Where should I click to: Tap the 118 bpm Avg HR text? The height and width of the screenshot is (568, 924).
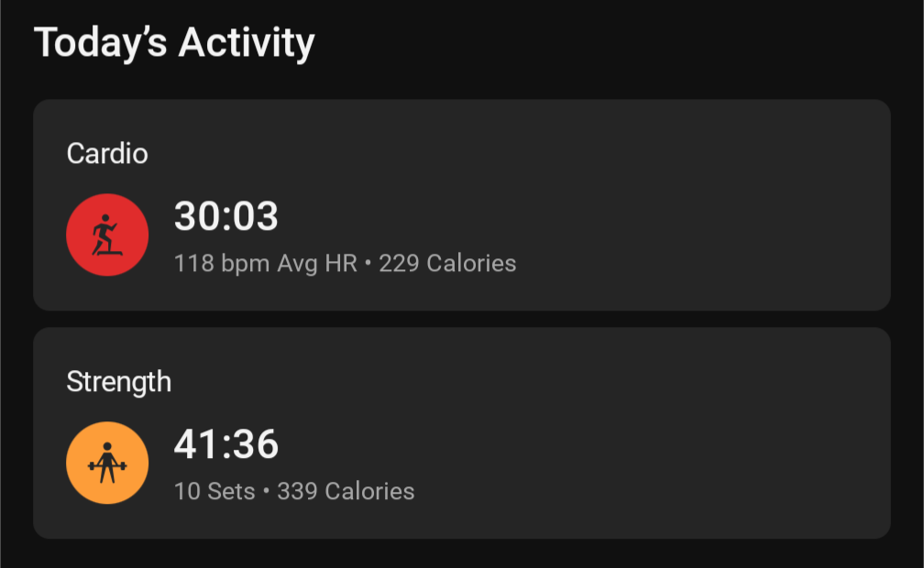(266, 263)
